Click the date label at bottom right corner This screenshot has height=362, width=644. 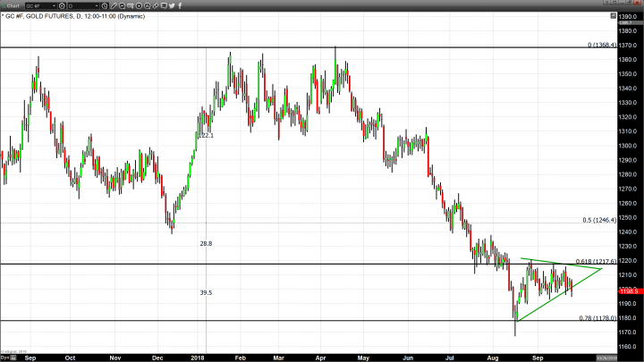(630, 357)
